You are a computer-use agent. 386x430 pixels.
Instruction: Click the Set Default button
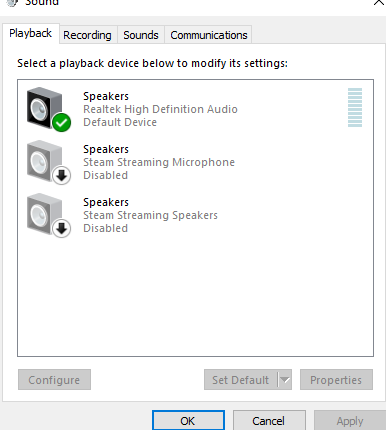click(x=241, y=379)
